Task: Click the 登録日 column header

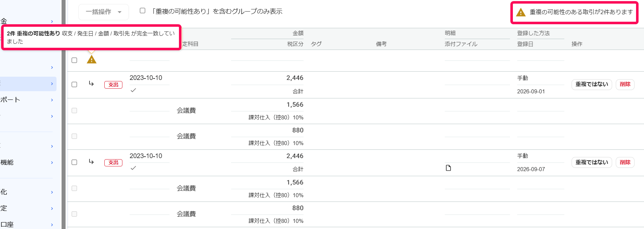Action: pos(525,44)
